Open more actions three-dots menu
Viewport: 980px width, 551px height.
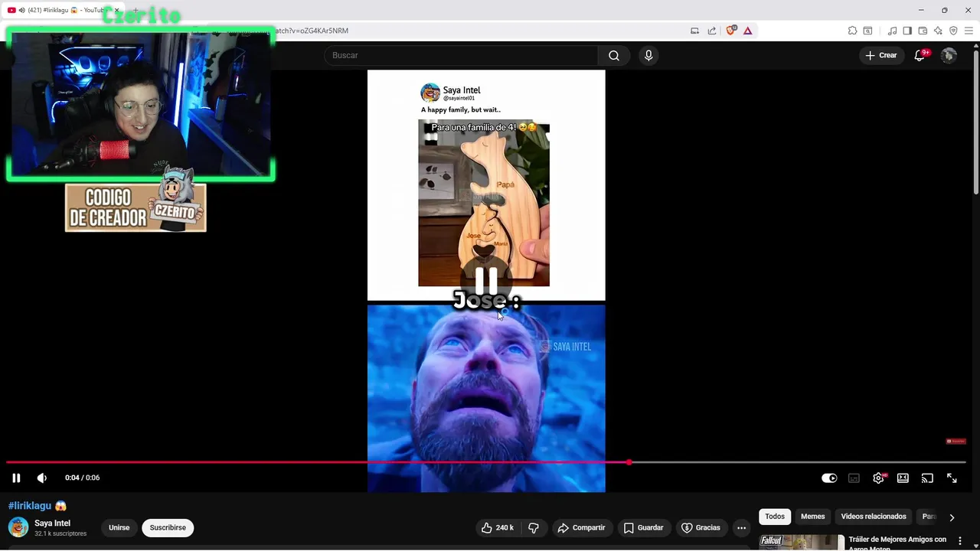click(741, 527)
